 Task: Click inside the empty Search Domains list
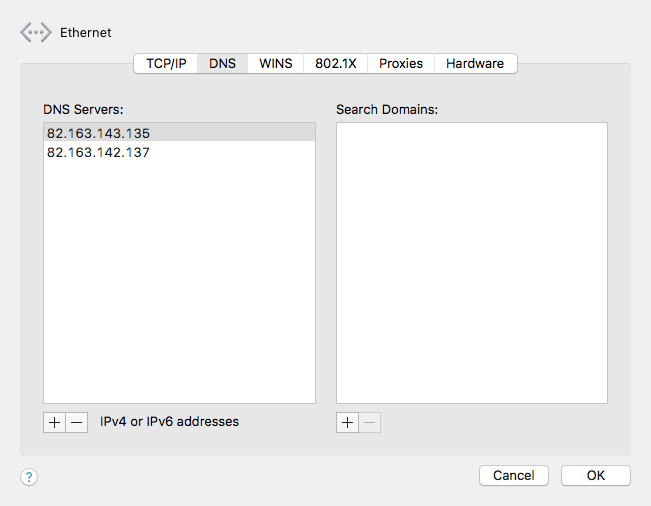[x=471, y=262]
